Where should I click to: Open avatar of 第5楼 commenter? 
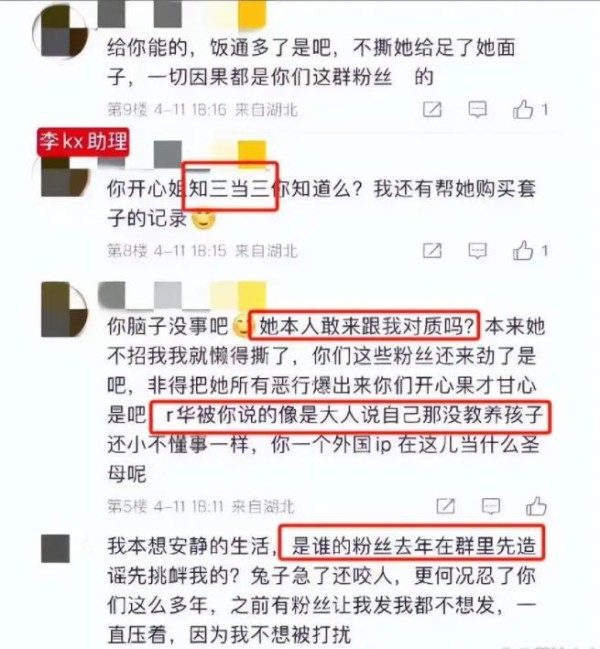[x=64, y=309]
